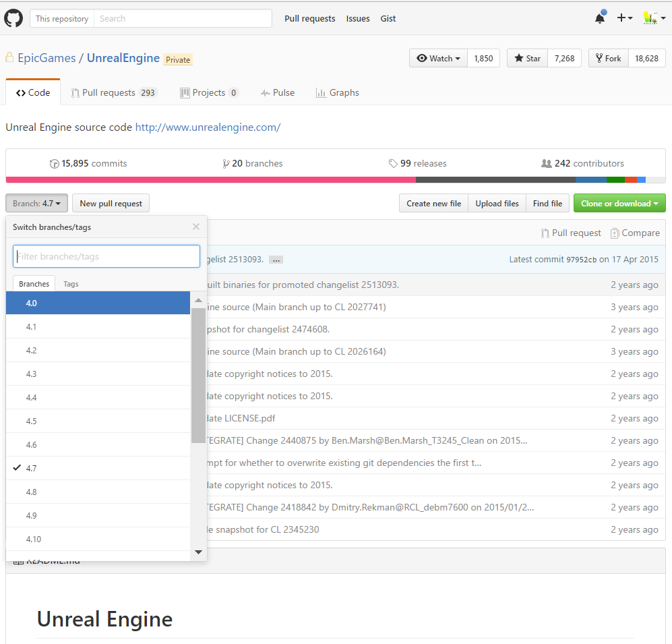Switch to branch 4.5
This screenshot has height=644, width=672.
pos(98,421)
